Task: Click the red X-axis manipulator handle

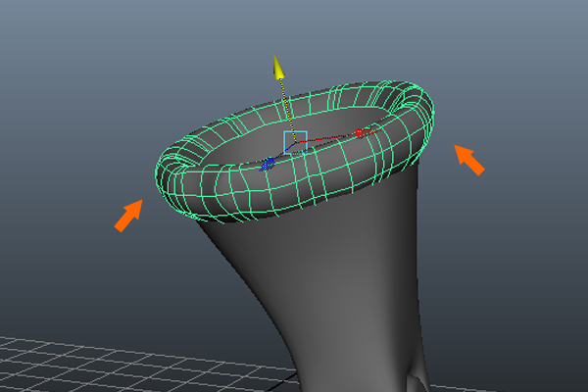Action: 364,133
